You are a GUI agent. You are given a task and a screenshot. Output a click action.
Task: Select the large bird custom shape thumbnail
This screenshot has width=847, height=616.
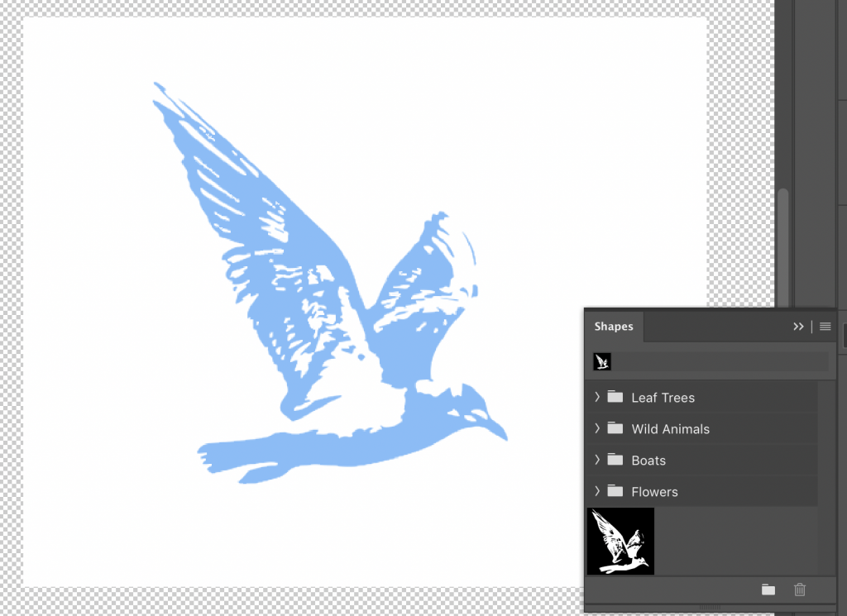click(x=620, y=541)
